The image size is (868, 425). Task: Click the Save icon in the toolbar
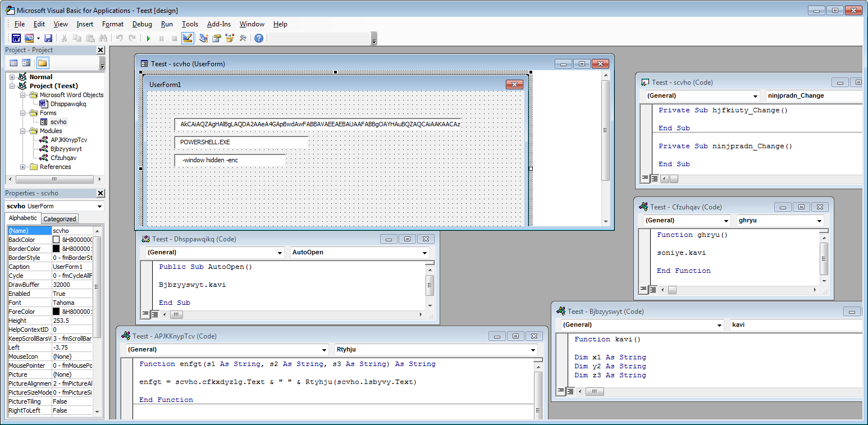[x=48, y=38]
